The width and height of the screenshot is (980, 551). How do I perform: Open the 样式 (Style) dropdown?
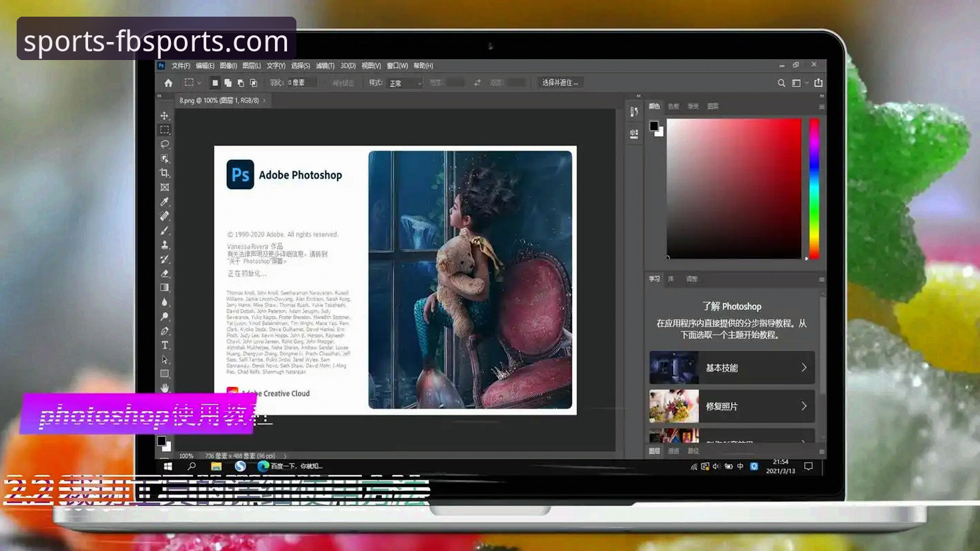coord(405,83)
